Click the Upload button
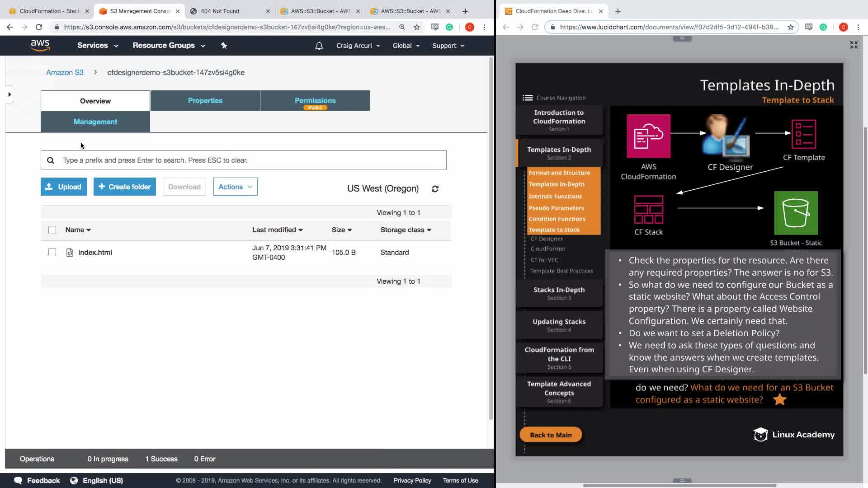 click(x=64, y=187)
